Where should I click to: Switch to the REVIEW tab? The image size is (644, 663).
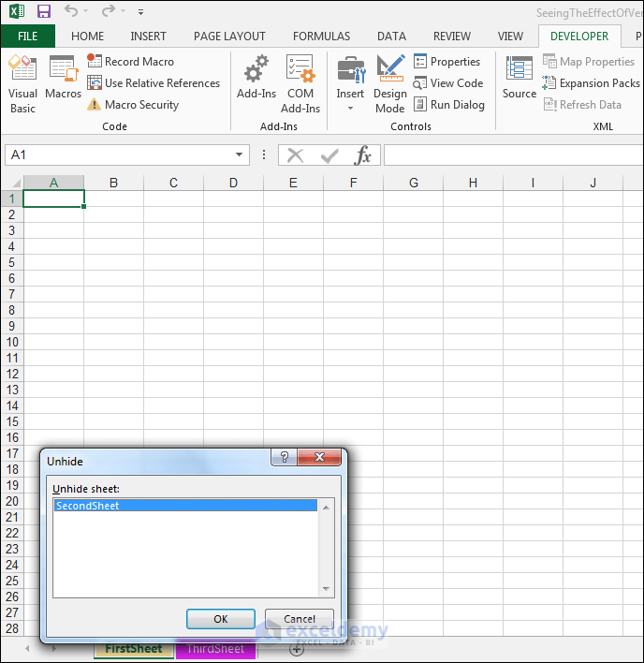point(452,37)
